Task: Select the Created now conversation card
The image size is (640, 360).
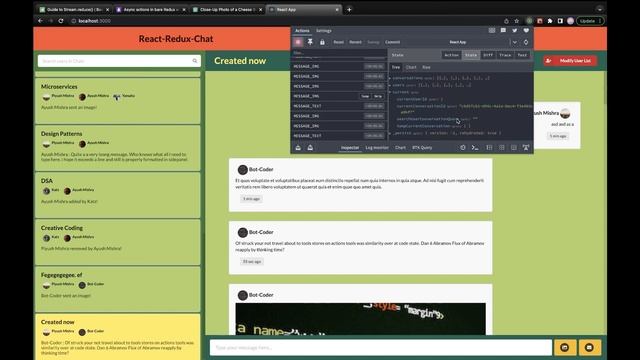Action: point(118,337)
